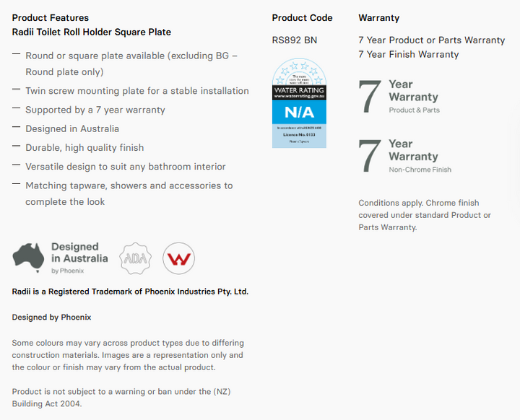Viewport: 520px width, 420px height.
Task: Click the Twin screw mounting plate feature
Action: point(137,91)
